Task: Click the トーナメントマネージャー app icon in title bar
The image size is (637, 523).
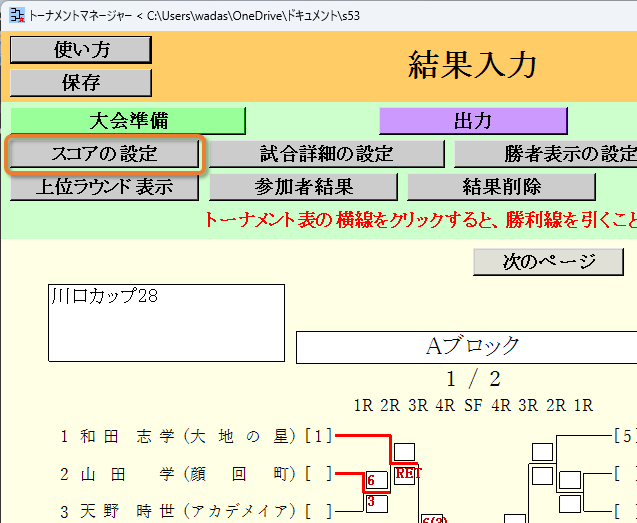Action: click(17, 15)
